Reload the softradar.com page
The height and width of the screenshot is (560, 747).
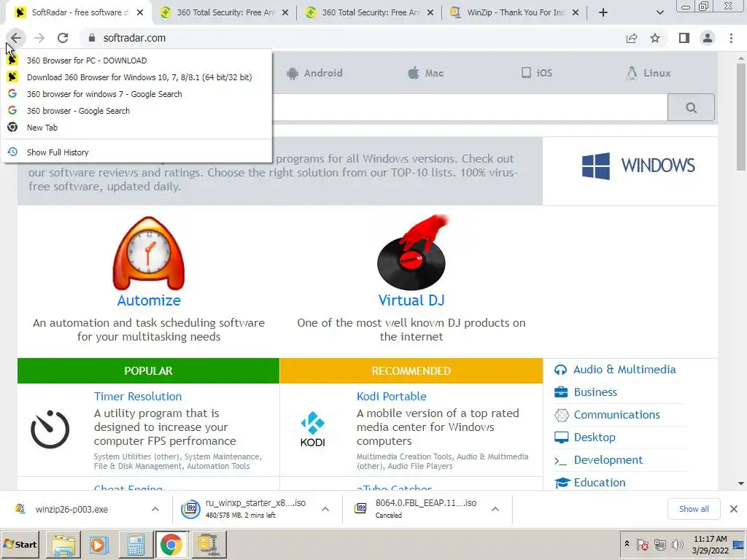(63, 38)
